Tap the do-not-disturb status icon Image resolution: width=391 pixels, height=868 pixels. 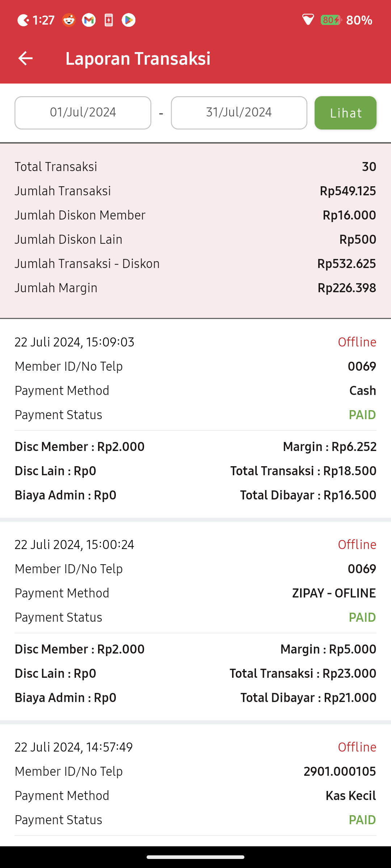click(23, 20)
